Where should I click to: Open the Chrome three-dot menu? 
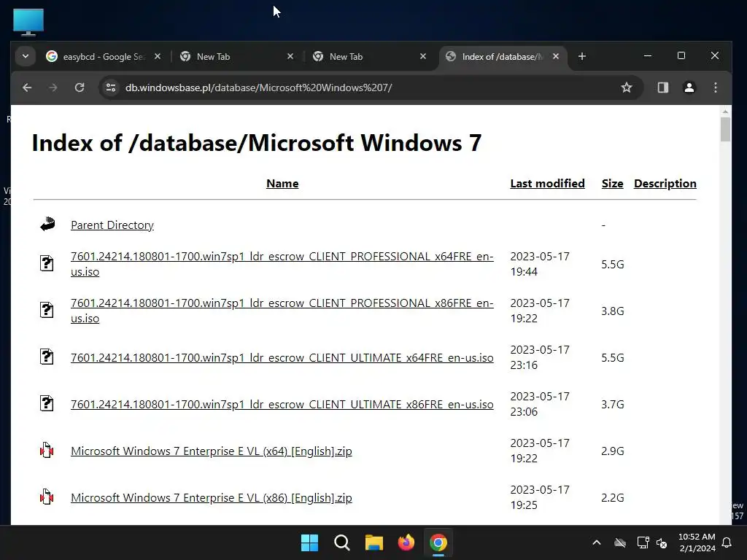tap(716, 87)
